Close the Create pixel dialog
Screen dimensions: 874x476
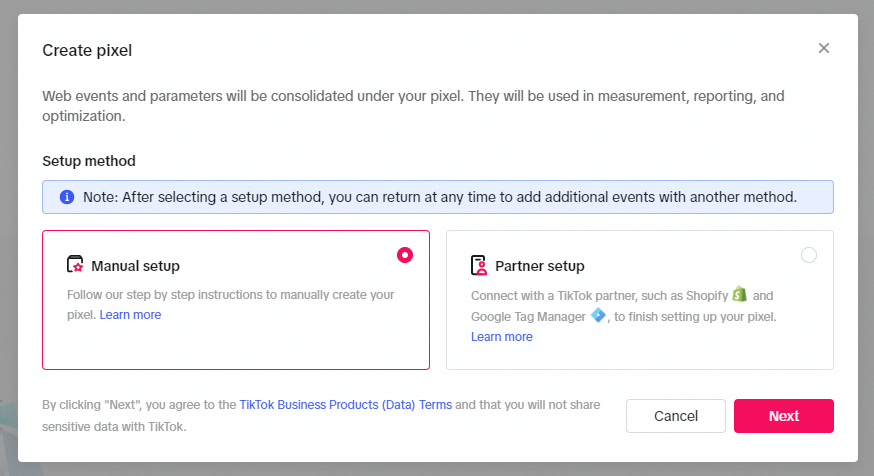[x=823, y=48]
